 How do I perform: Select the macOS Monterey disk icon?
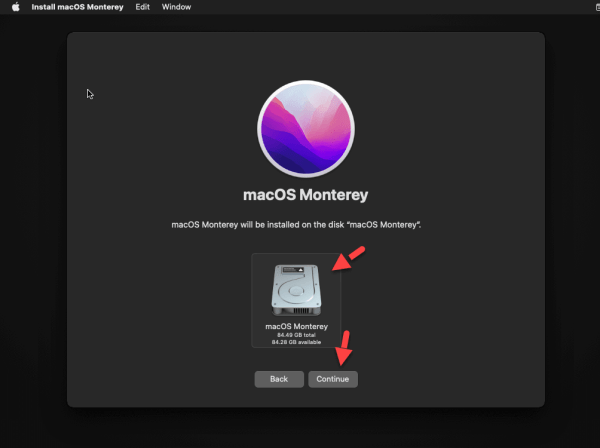click(x=296, y=290)
